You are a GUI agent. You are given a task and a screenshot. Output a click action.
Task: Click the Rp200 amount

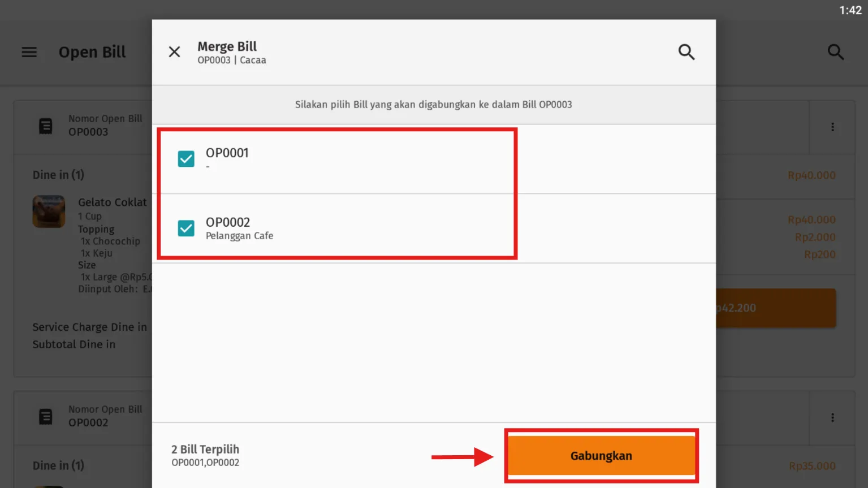[x=819, y=254]
